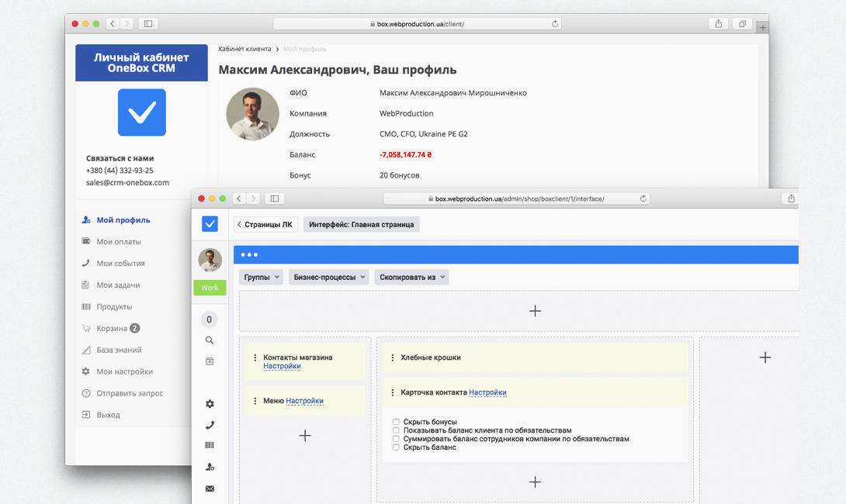Check Суммировать баланс сотрудников компании
The width and height of the screenshot is (846, 504).
pyautogui.click(x=396, y=439)
